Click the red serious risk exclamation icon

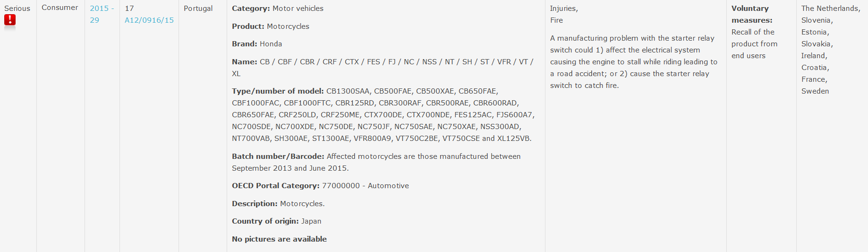click(x=10, y=20)
